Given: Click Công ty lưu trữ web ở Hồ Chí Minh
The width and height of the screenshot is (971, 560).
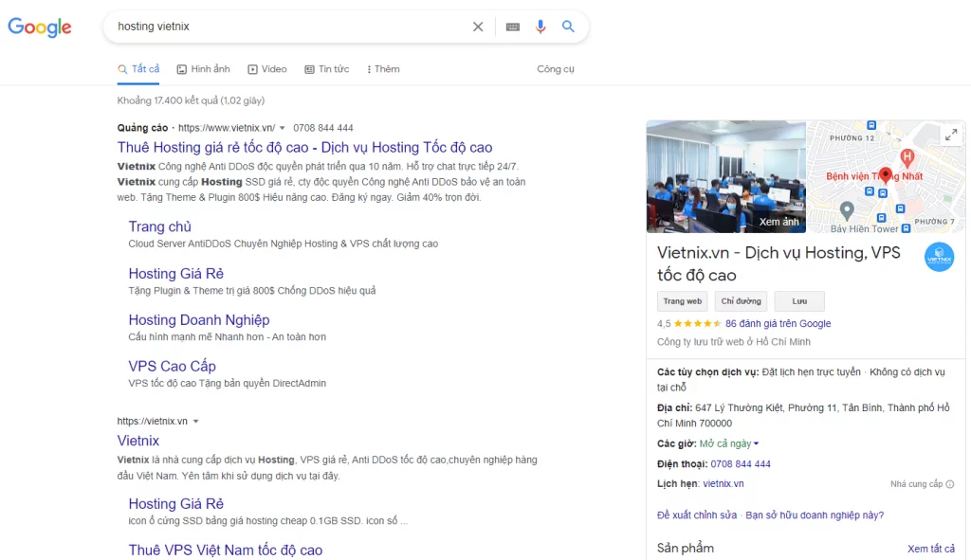Looking at the screenshot, I should (x=734, y=341).
